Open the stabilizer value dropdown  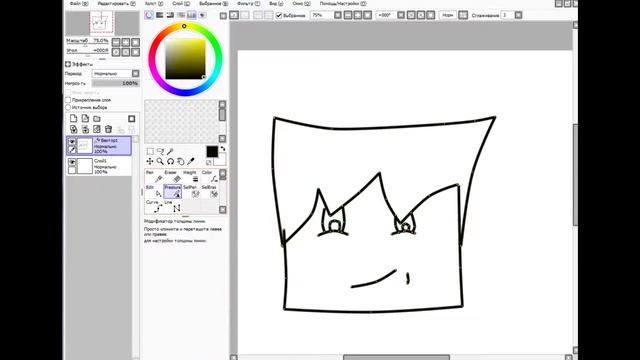tap(518, 15)
